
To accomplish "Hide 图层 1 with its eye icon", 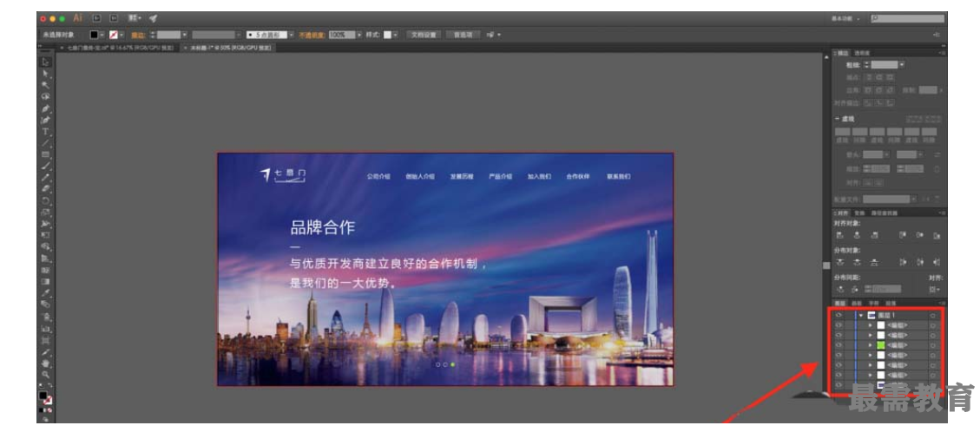I will 839,315.
